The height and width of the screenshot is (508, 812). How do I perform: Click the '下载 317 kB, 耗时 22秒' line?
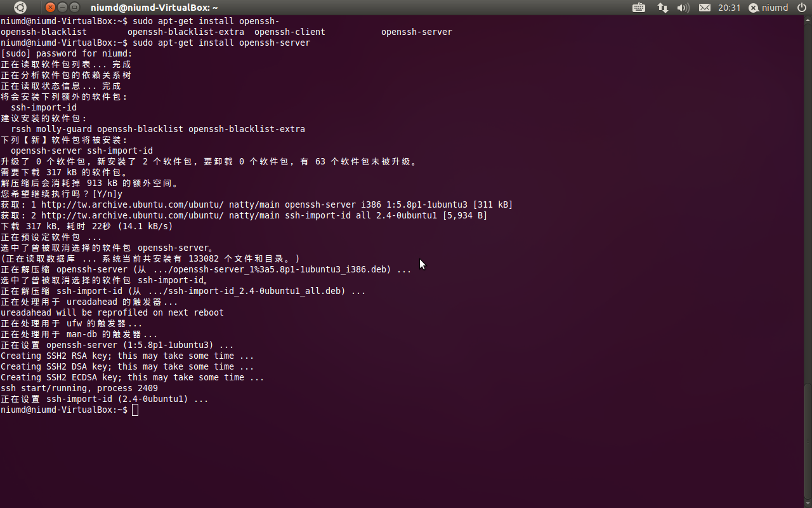point(87,226)
